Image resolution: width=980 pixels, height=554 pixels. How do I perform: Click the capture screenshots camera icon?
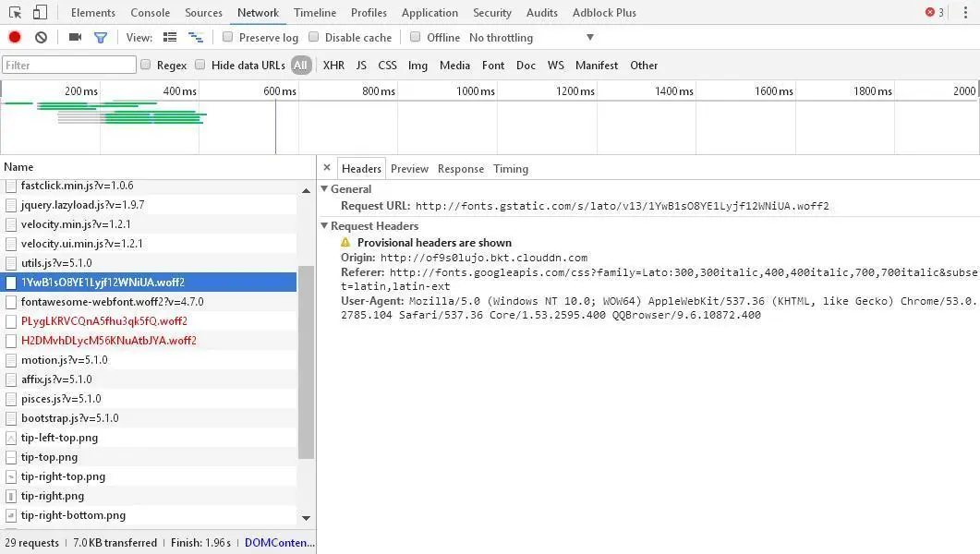(75, 38)
